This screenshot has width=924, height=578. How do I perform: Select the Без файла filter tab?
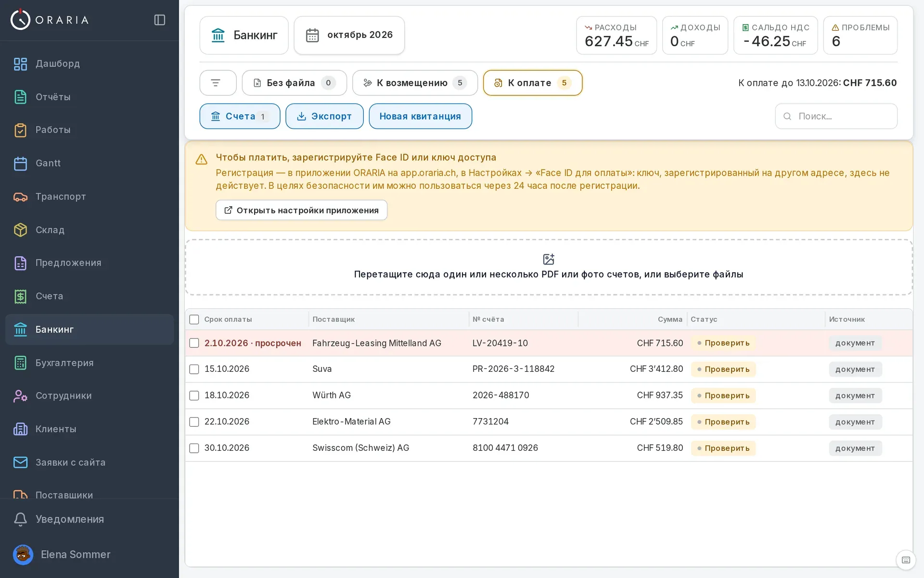click(295, 83)
